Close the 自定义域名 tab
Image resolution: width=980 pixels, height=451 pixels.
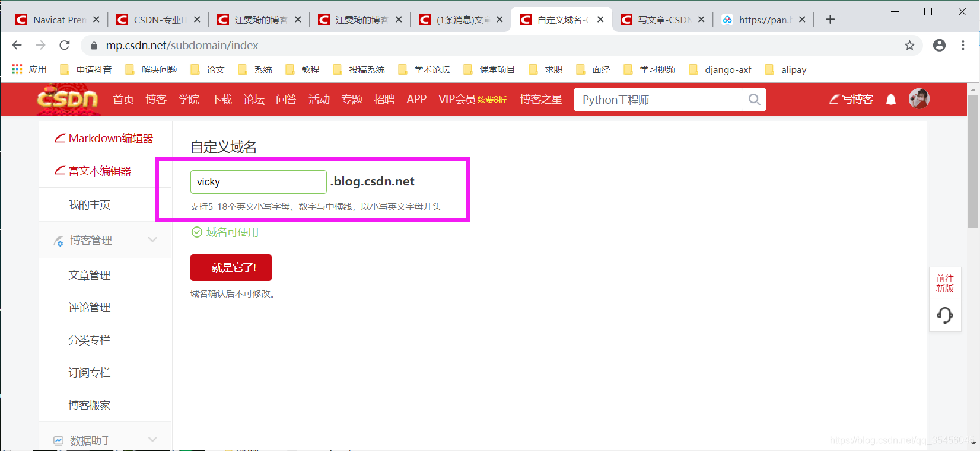click(x=600, y=20)
